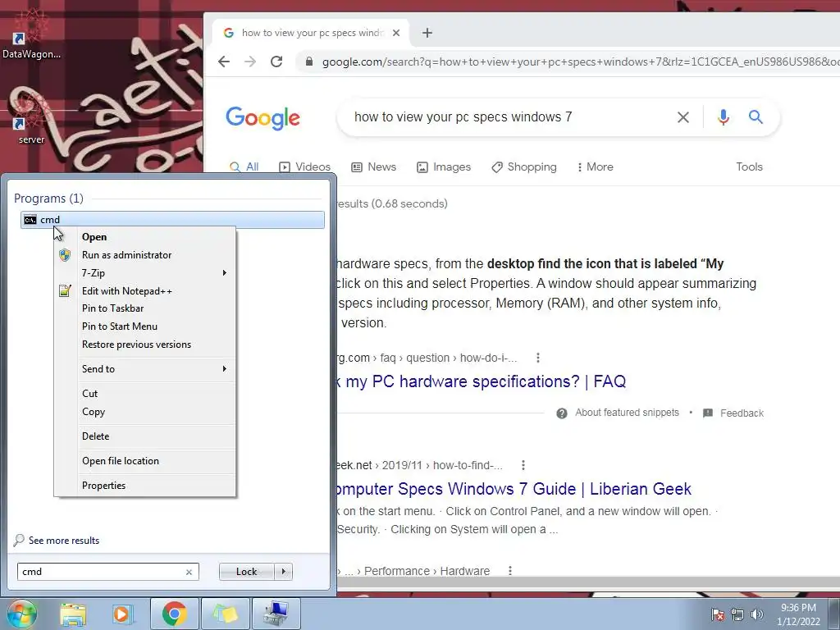Screen dimensions: 840x630
Task: Expand the Lock options arrow
Action: 283,572
